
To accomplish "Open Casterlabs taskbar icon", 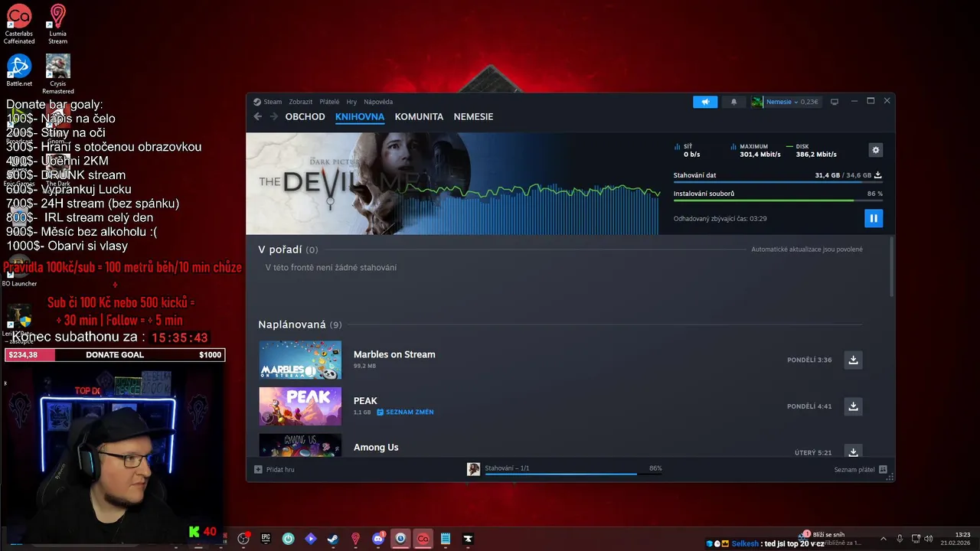I will (423, 539).
